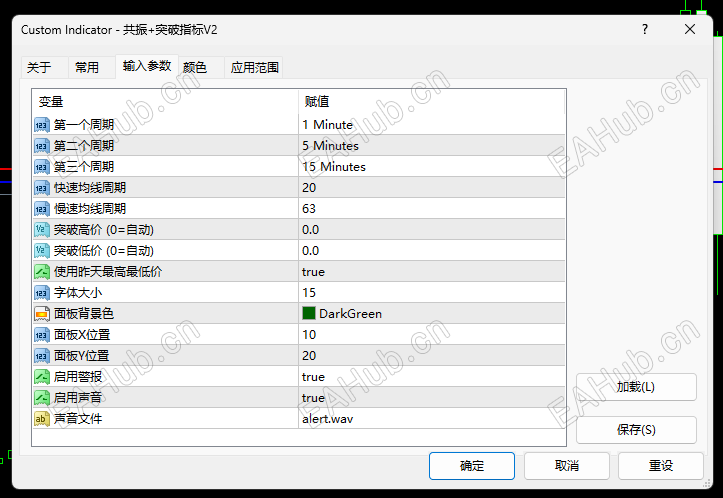The image size is (723, 498).
Task: Close the Custom Indicator dialog
Action: pyautogui.click(x=690, y=30)
